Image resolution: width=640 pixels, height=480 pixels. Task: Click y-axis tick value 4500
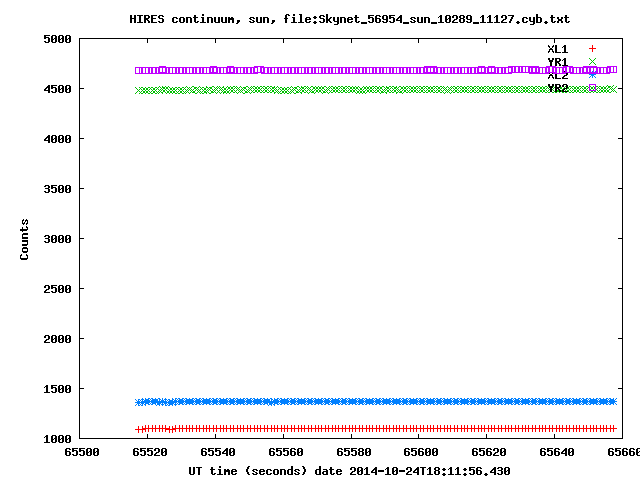coord(57,89)
